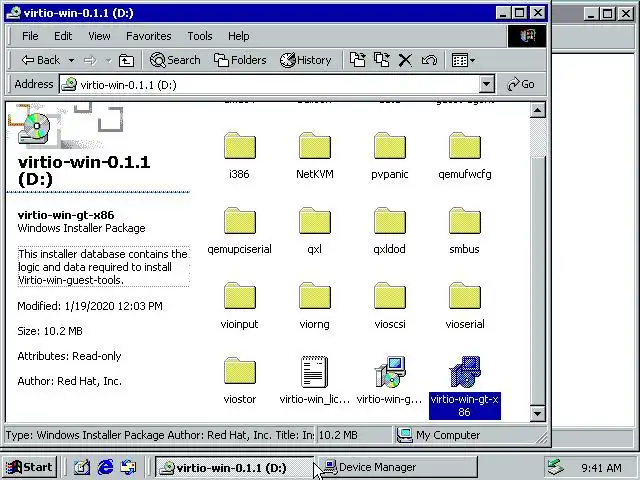Click the Delete (X) toolbar icon
The height and width of the screenshot is (480, 640).
tap(405, 60)
